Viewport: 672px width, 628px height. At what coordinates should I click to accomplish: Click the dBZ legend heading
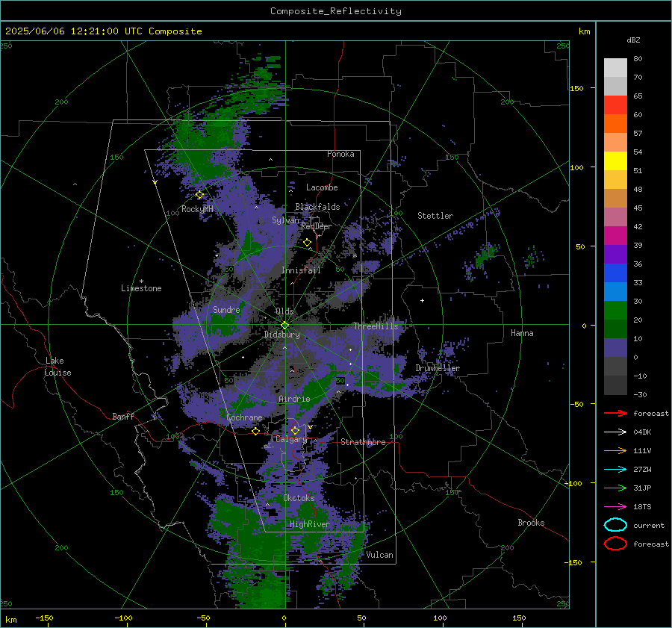(633, 40)
